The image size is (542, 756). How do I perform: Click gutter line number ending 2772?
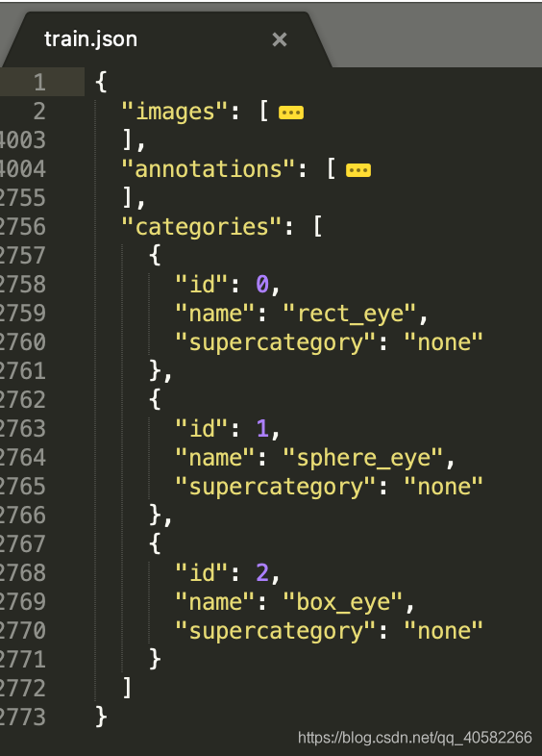point(23,688)
